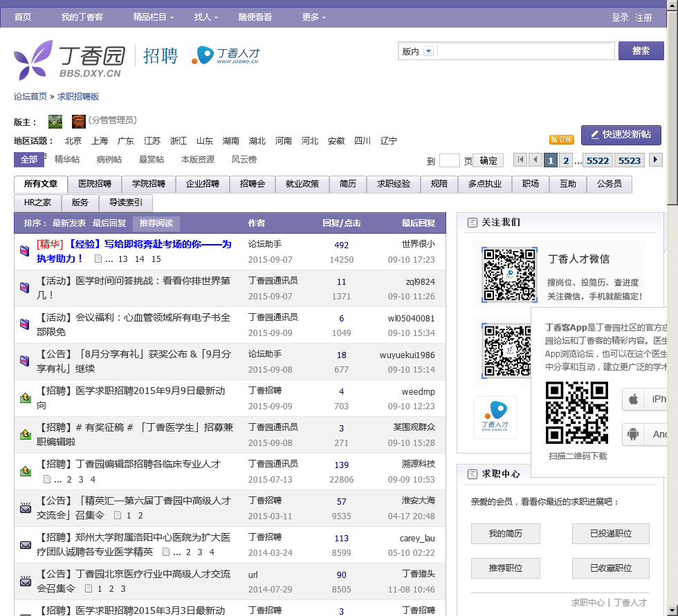
Task: Jump to first page arrow icon
Action: 520,160
